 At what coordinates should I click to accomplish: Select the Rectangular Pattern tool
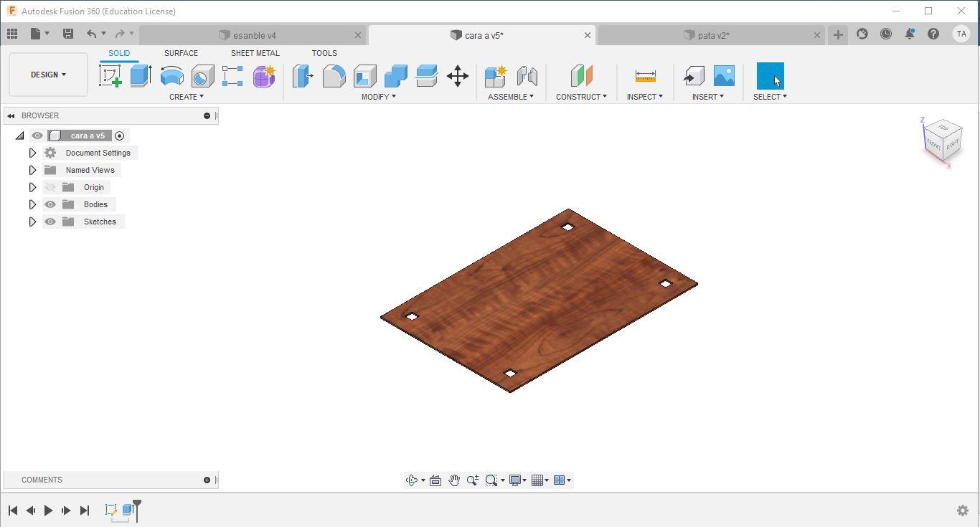(x=232, y=76)
